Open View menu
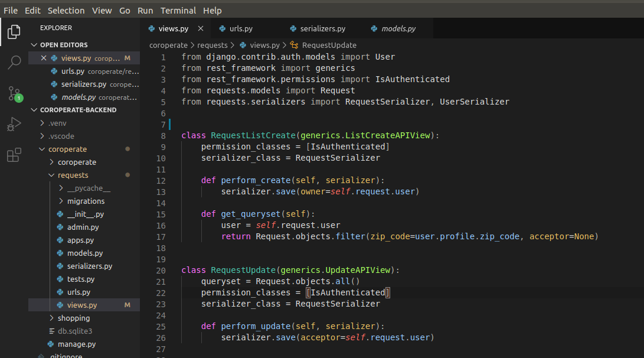644x358 pixels. pos(102,10)
